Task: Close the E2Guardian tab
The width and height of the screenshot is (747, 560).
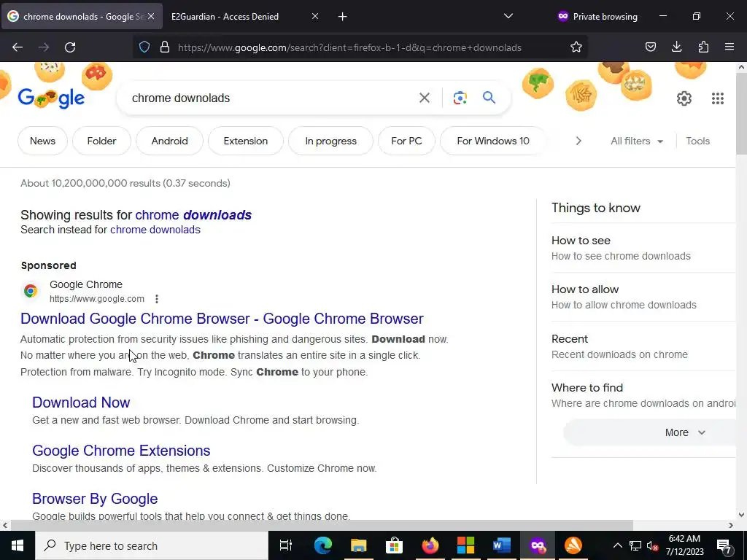Action: (315, 17)
